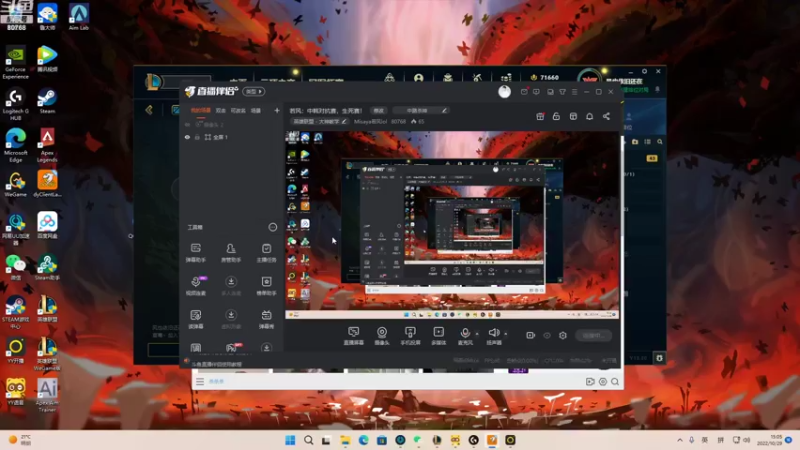The height and width of the screenshot is (450, 800).
Task: Add 摄像头 camera source
Action: tap(382, 336)
